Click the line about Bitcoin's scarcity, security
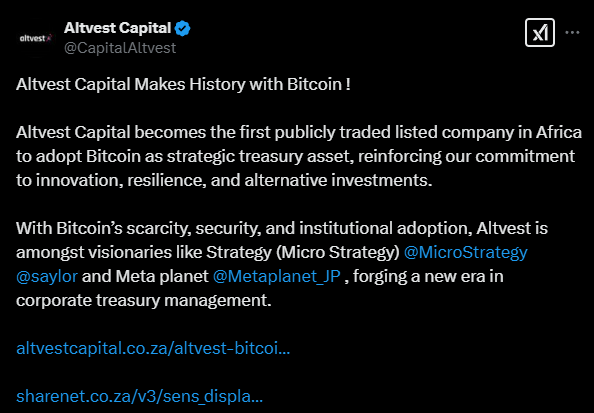This screenshot has height=413, width=594. point(282,228)
